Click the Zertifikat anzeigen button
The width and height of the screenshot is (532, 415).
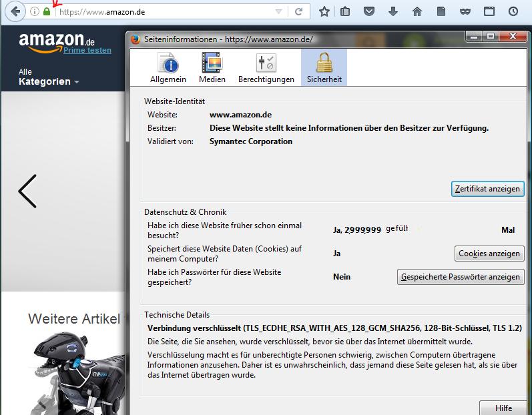[x=487, y=189]
